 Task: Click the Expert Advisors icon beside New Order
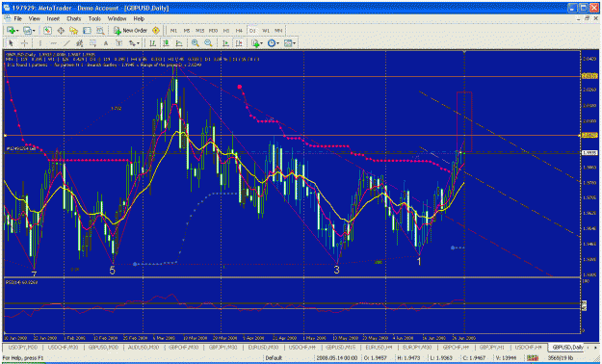(x=156, y=31)
